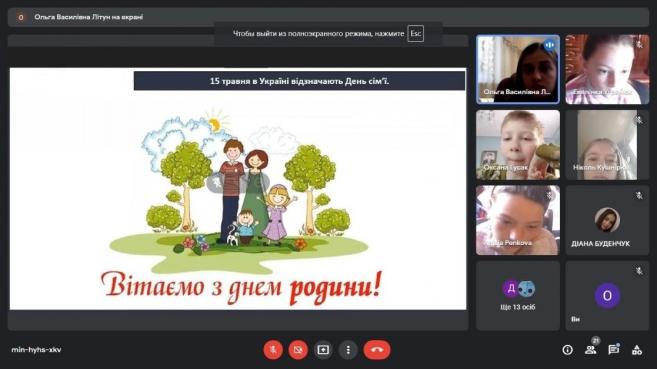Click the red hang up call button
The image size is (657, 369).
point(377,350)
